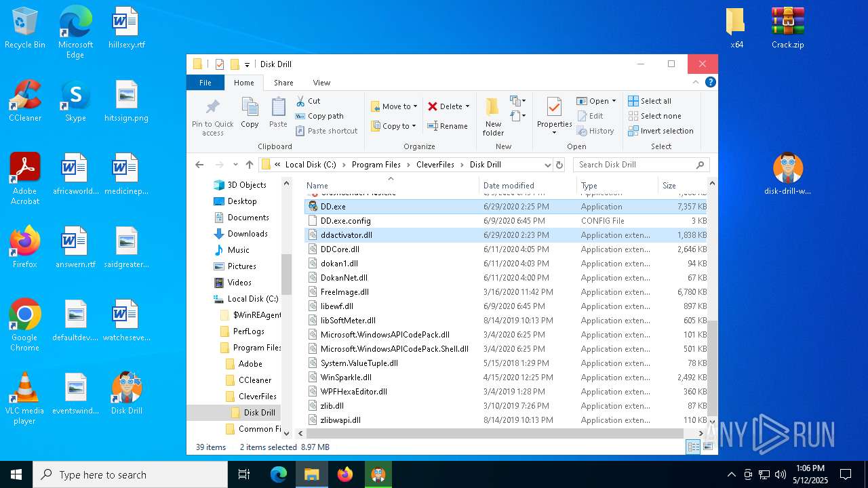Open Recycle Bin on desktop

coord(25,28)
